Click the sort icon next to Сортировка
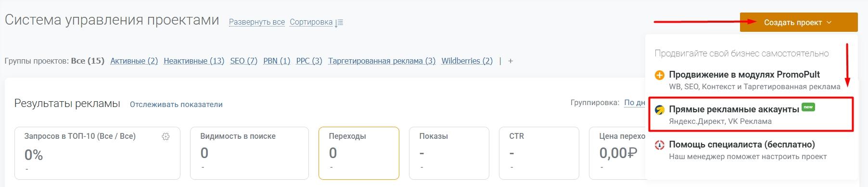The image size is (868, 187). 339,23
